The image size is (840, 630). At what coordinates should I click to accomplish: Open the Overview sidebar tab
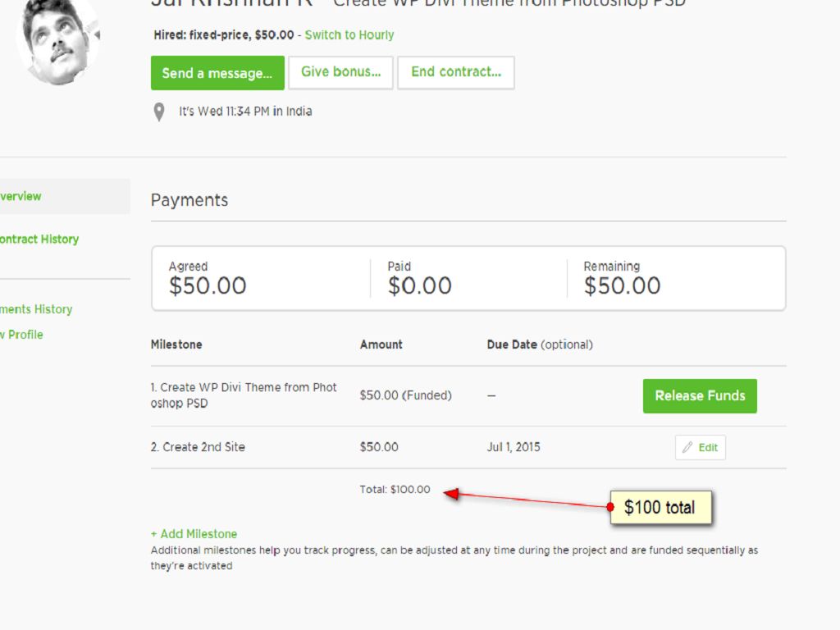click(x=21, y=196)
